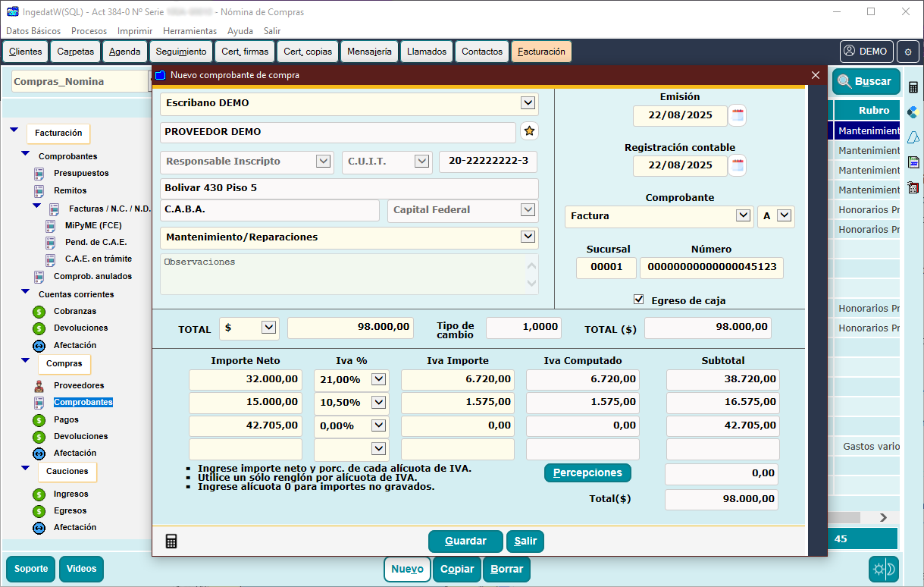924x587 pixels.
Task: Open the Datos Básicos menu
Action: point(33,31)
